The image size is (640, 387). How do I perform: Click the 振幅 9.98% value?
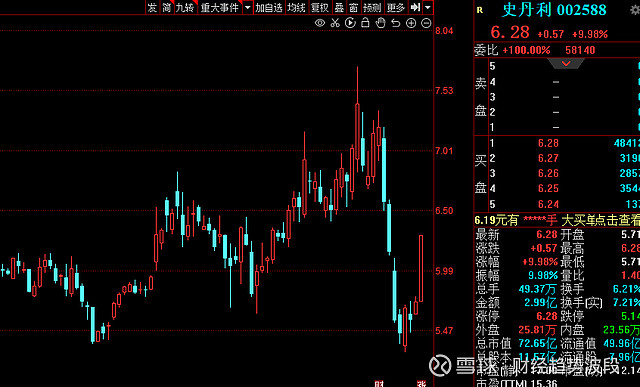(x=543, y=275)
